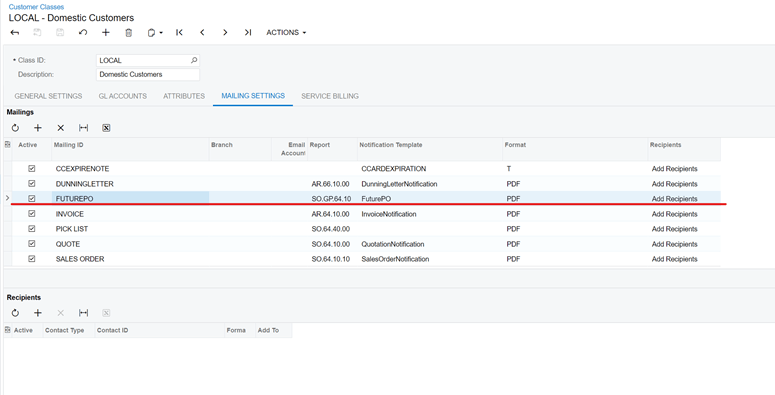Click Add Recipients for INVOICE
The image size is (775, 395).
[674, 214]
